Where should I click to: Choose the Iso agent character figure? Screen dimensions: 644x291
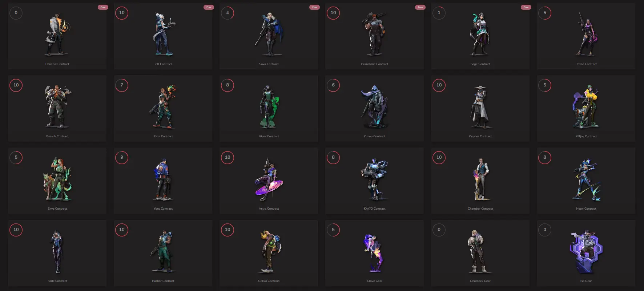pyautogui.click(x=586, y=251)
